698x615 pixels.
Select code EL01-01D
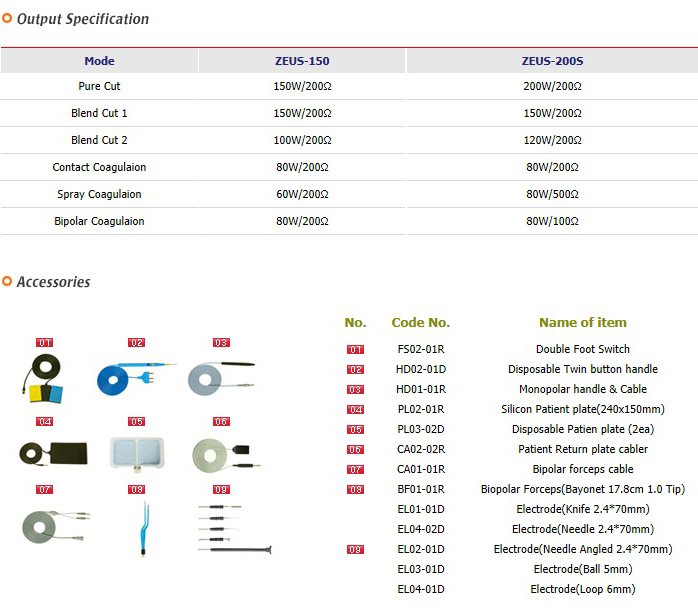(421, 510)
